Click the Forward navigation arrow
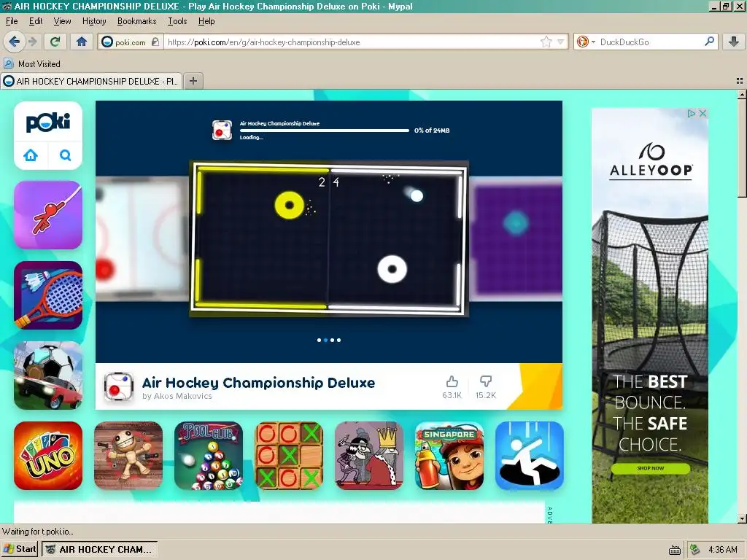This screenshot has height=560, width=747. click(x=33, y=42)
